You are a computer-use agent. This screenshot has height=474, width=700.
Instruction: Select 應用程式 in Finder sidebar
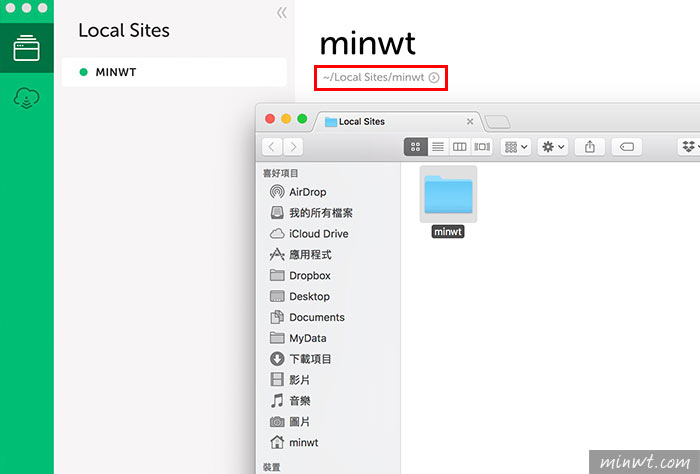click(300, 255)
